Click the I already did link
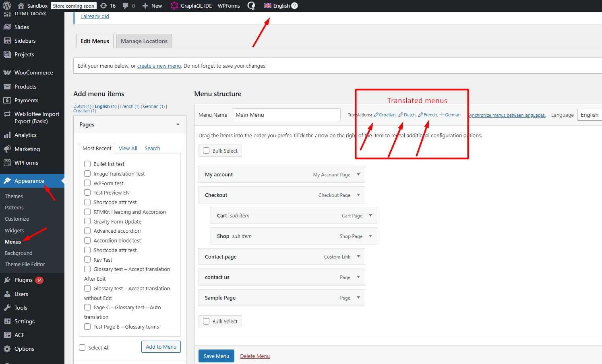602x364 pixels. (95, 16)
